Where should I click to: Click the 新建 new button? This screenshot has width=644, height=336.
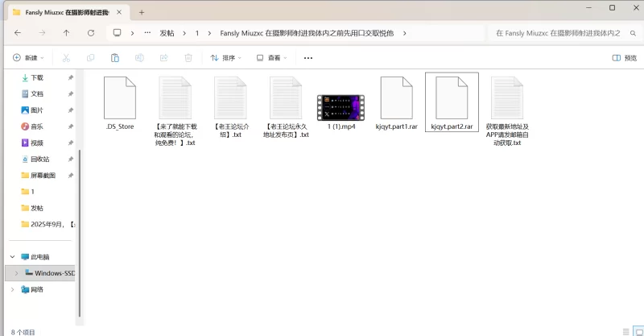coord(28,58)
